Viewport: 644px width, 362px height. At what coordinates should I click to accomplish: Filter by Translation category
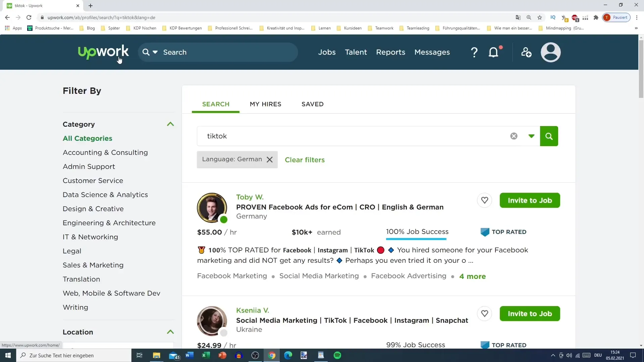81,279
